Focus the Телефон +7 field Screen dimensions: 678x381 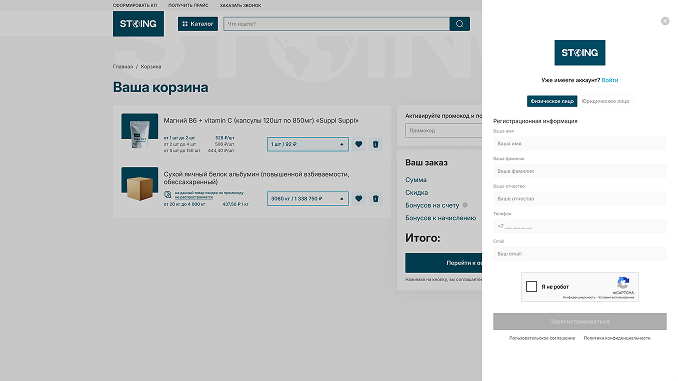point(579,226)
